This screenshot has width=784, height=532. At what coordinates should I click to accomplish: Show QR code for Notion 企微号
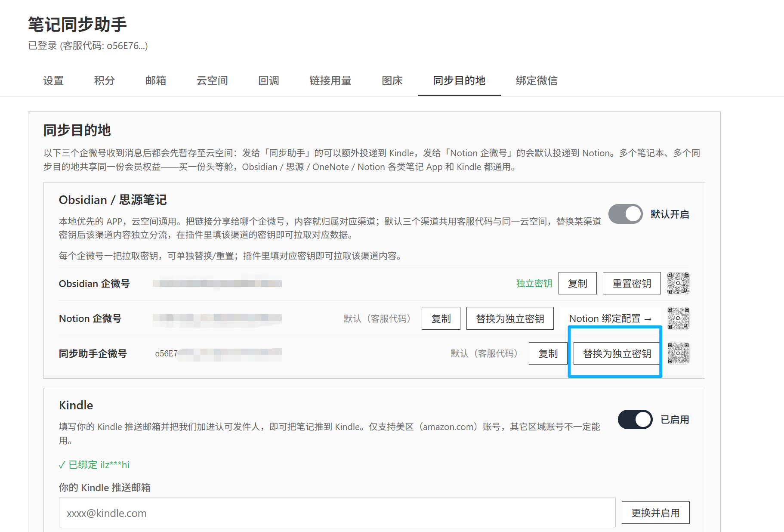[678, 319]
